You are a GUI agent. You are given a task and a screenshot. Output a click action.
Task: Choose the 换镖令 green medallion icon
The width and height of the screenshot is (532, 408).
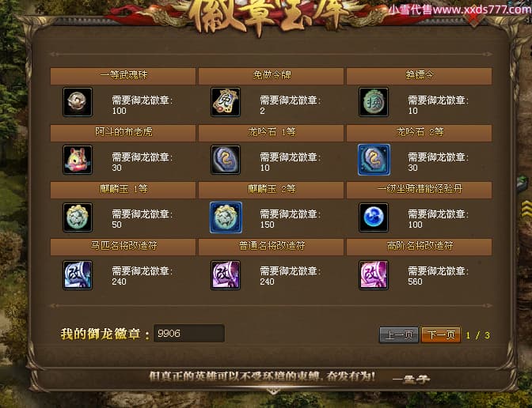click(x=374, y=102)
